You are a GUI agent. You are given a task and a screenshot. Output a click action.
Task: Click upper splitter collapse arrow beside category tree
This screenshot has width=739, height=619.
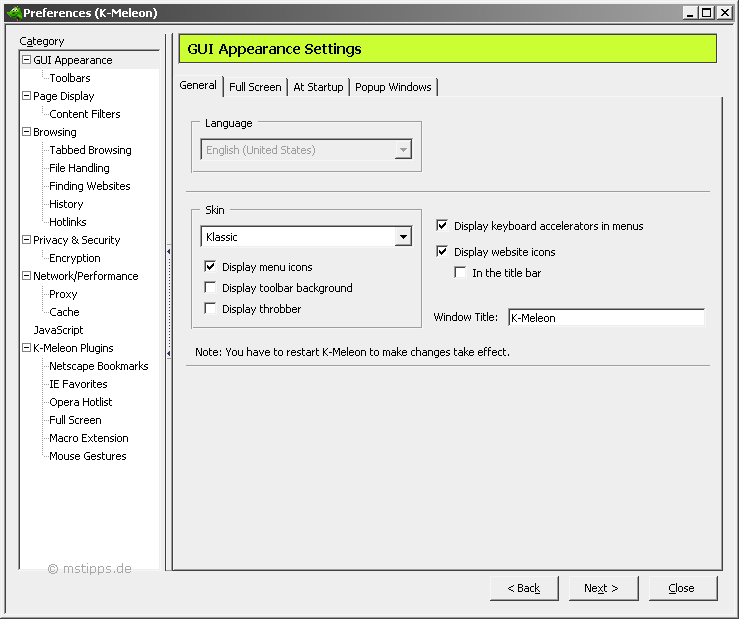pyautogui.click(x=168, y=252)
